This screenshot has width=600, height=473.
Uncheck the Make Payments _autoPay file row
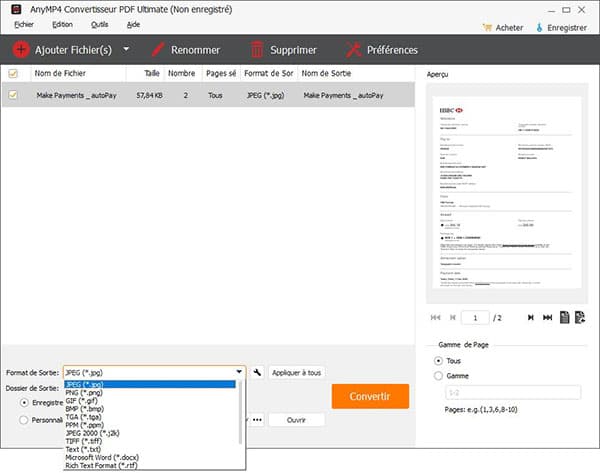[12, 94]
